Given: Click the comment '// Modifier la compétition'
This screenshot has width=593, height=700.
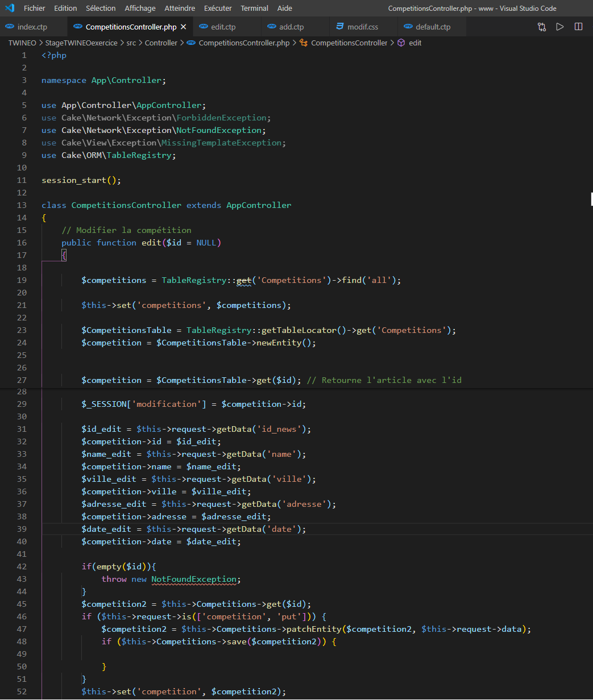Looking at the screenshot, I should tap(126, 230).
